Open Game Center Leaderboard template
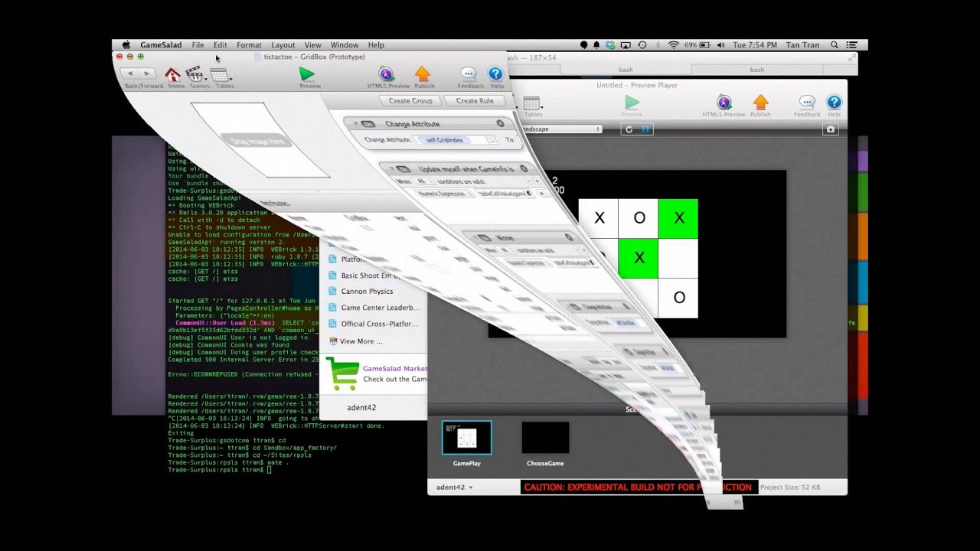The image size is (980, 551). tap(380, 308)
